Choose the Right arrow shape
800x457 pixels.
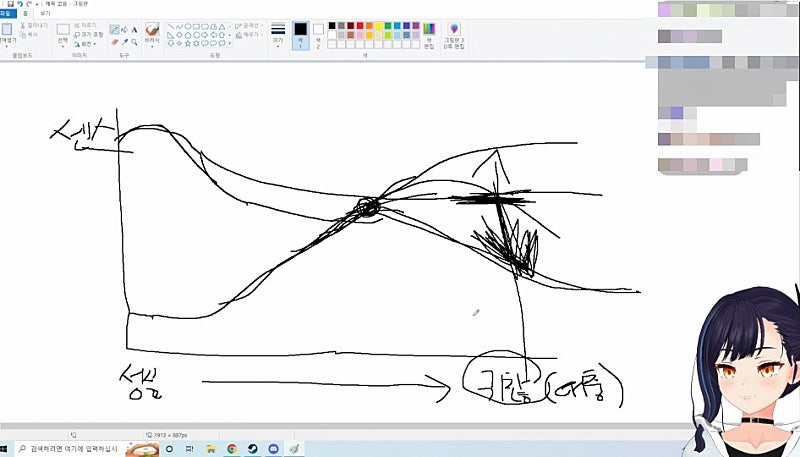pos(205,35)
